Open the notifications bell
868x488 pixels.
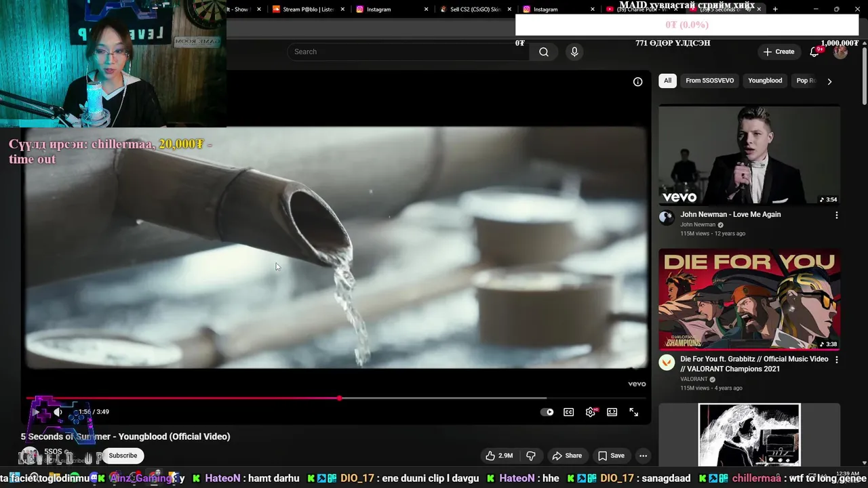815,52
